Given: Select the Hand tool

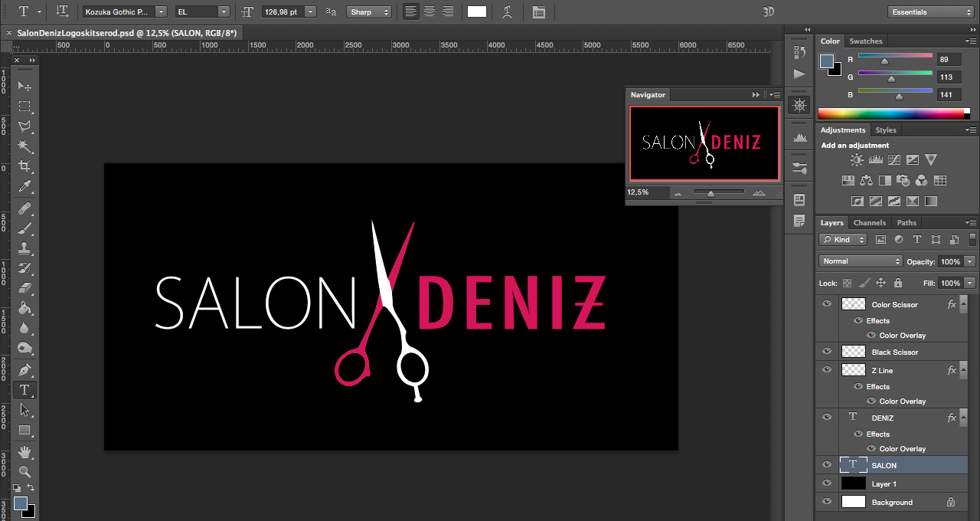Looking at the screenshot, I should (x=24, y=451).
